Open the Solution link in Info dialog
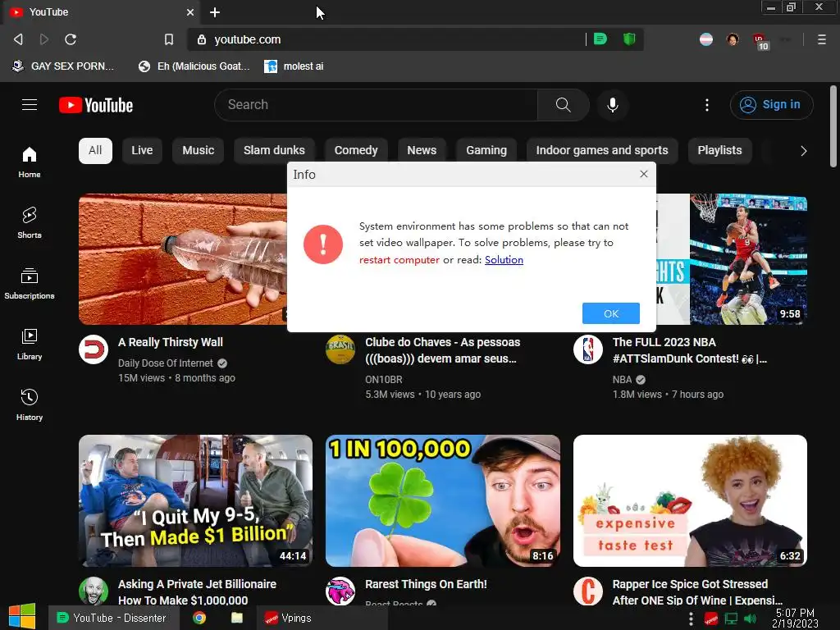840x630 pixels. pyautogui.click(x=504, y=260)
